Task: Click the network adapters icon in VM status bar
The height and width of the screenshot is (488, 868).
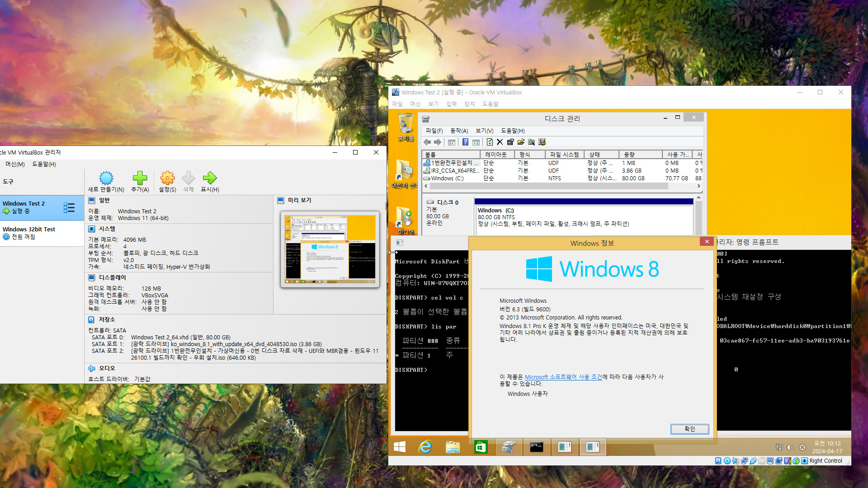Action: tap(744, 461)
